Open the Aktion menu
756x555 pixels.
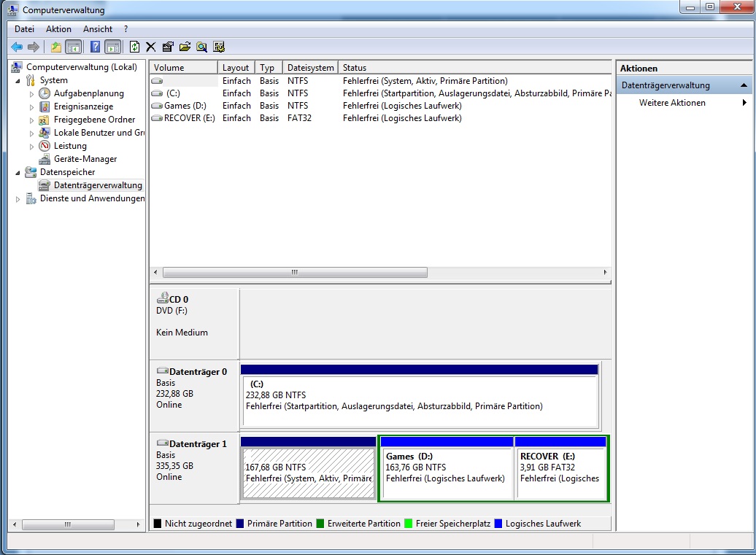(58, 29)
